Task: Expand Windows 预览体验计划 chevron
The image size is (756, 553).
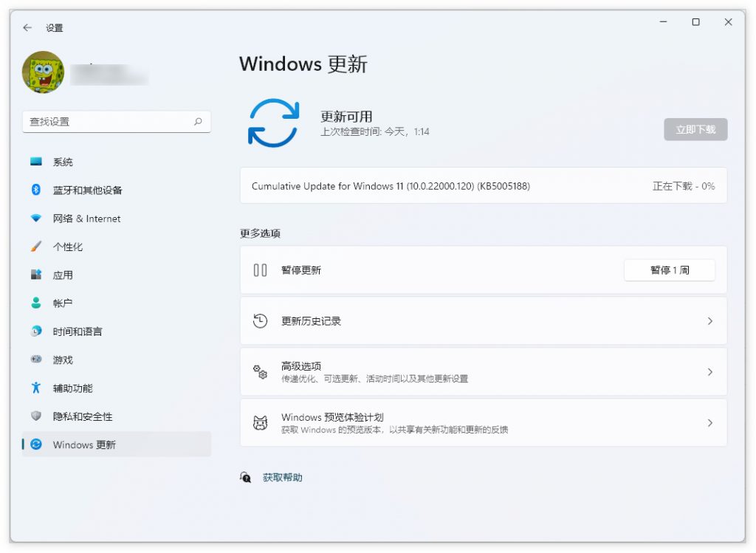Action: pyautogui.click(x=709, y=423)
